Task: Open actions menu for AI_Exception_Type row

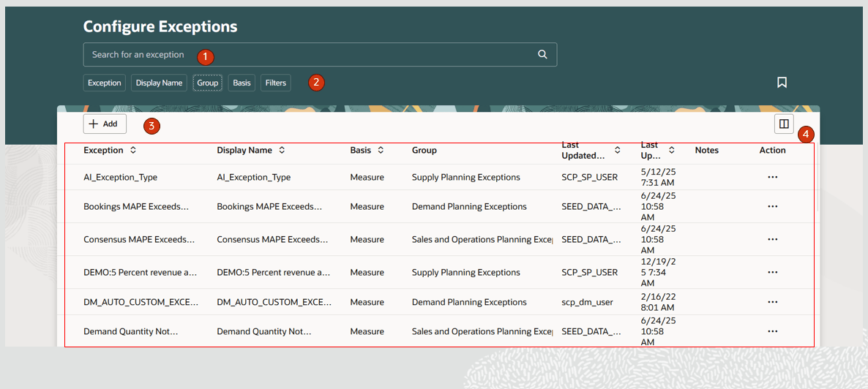Action: coord(772,177)
